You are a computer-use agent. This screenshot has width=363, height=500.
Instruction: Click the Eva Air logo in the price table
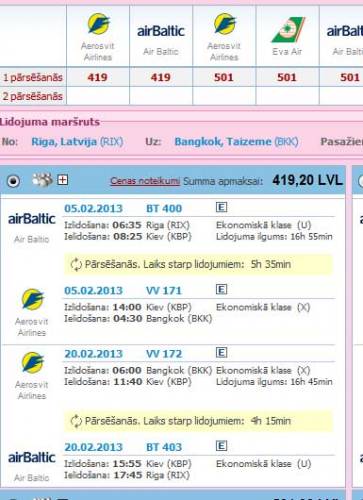287,30
